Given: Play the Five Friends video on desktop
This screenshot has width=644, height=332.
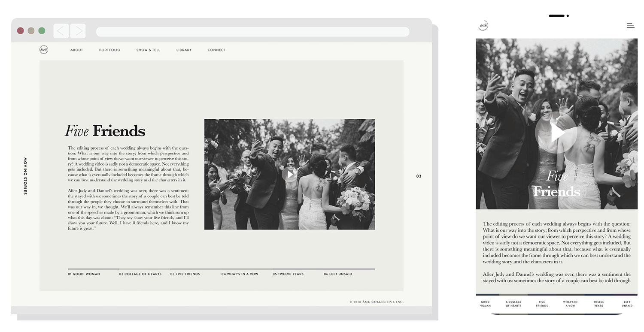Looking at the screenshot, I should pyautogui.click(x=290, y=175).
